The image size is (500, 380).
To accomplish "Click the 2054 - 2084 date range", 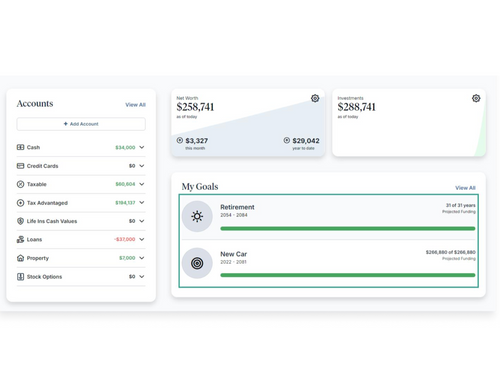I will (234, 215).
